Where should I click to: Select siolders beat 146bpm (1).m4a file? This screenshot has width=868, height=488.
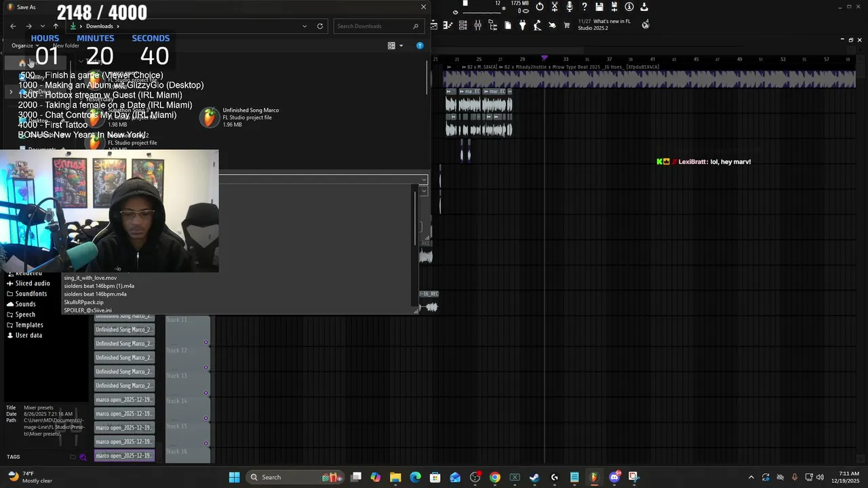pyautogui.click(x=99, y=286)
